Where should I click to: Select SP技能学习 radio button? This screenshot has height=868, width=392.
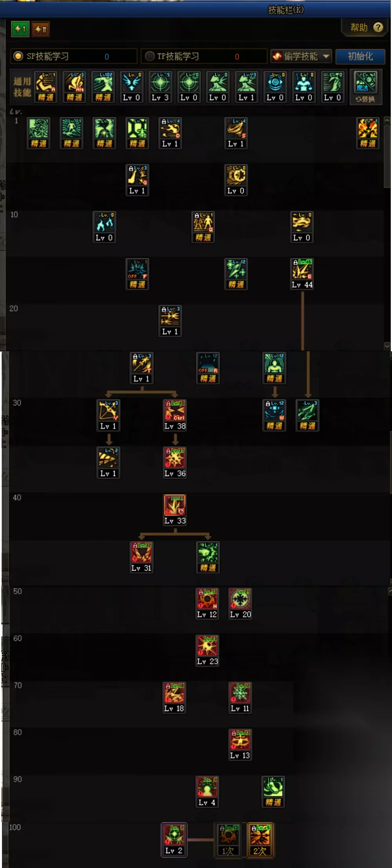tap(18, 56)
